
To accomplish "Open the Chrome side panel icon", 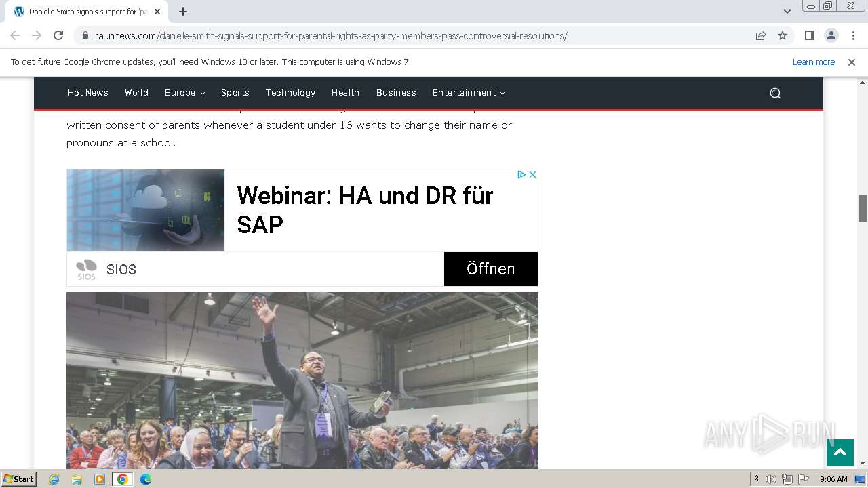I will pos(809,35).
